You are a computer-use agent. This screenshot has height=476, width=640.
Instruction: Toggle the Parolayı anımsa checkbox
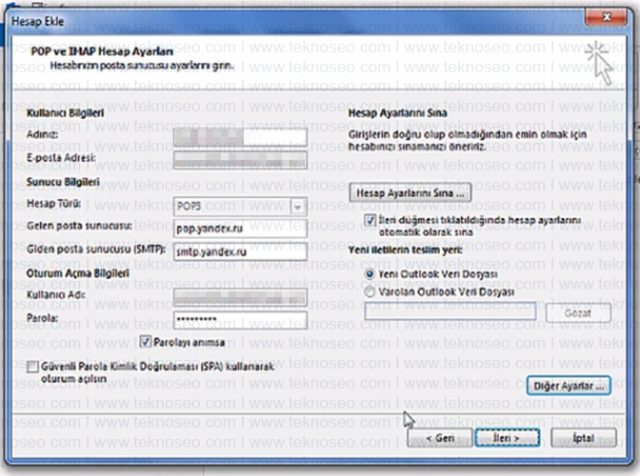[146, 341]
